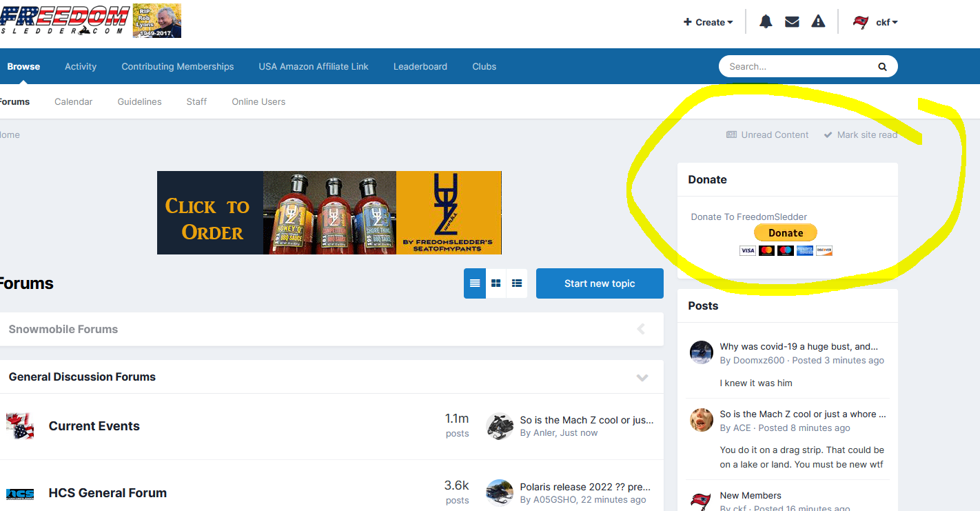Switch to the grid view icon
980x511 pixels.
coord(496,283)
